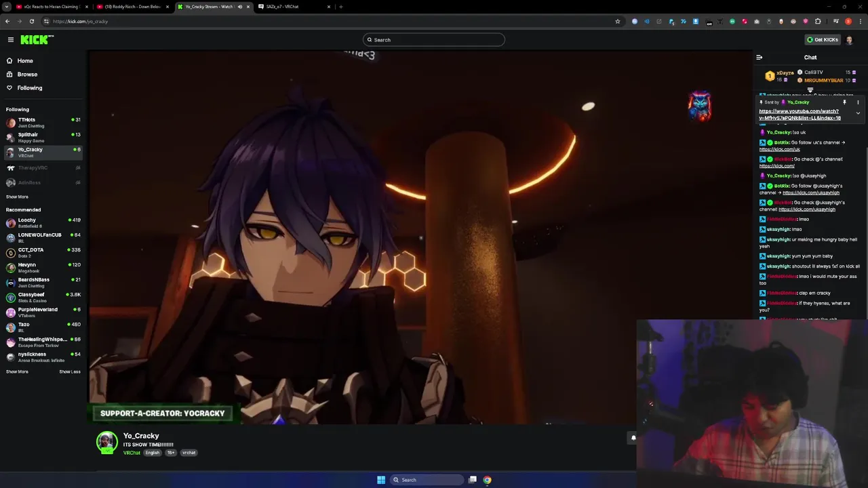Click the Get KICKs button
Viewport: 868px width, 488px height.
pyautogui.click(x=823, y=40)
